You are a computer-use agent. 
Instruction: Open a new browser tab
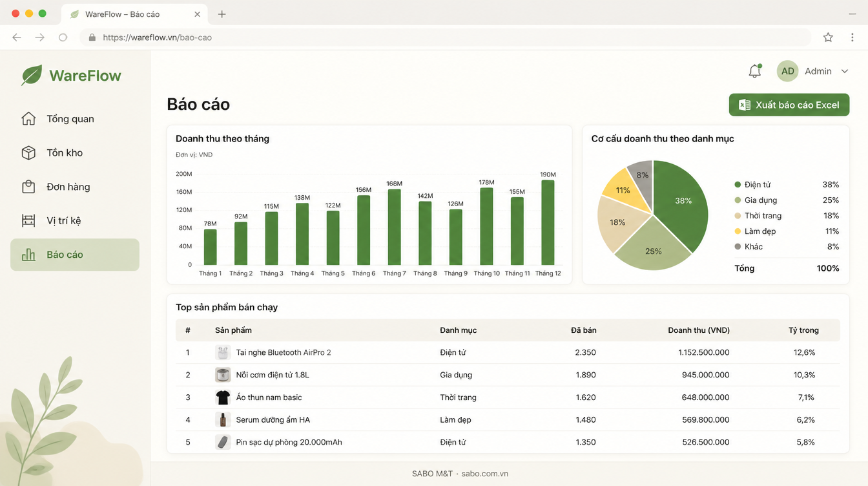click(x=222, y=14)
